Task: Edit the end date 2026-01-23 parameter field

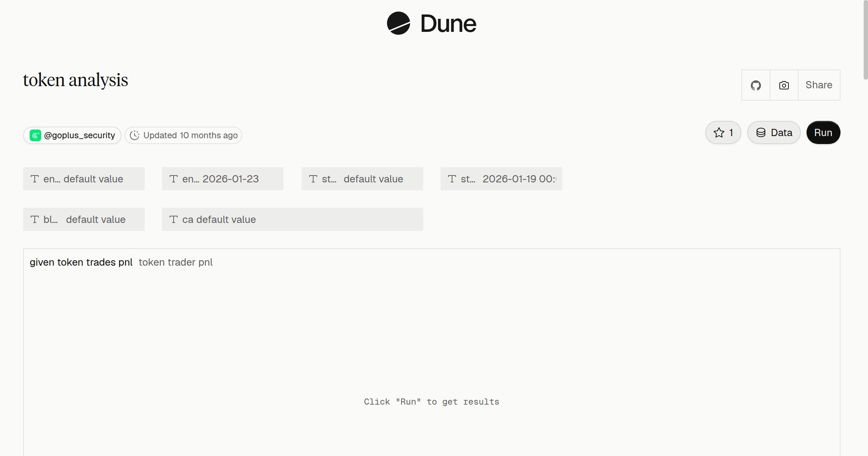Action: click(223, 179)
